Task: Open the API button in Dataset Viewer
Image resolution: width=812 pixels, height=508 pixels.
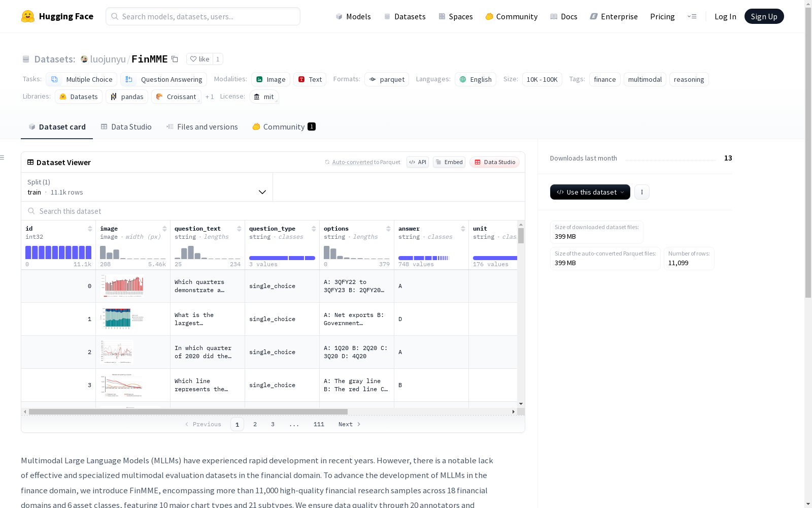Action: (x=418, y=162)
